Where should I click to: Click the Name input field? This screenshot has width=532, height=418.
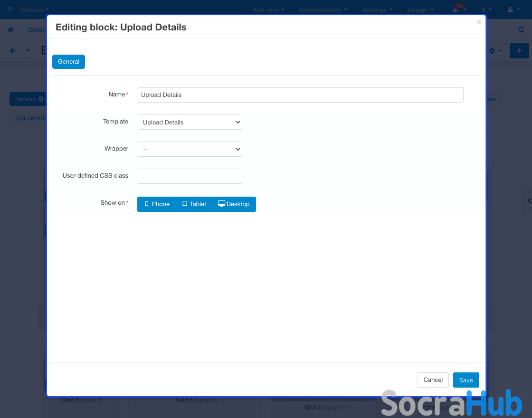[x=300, y=95]
